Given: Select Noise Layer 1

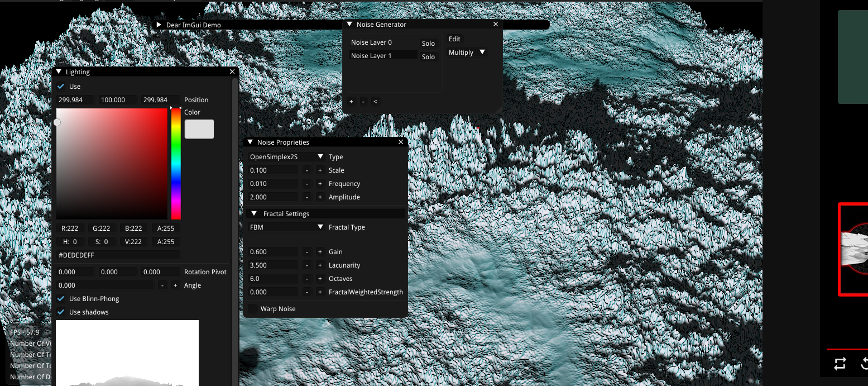Looking at the screenshot, I should coord(383,56).
